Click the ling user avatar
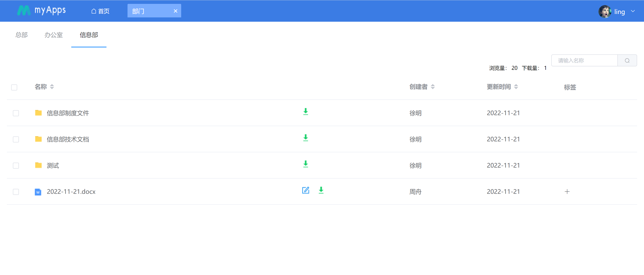The width and height of the screenshot is (644, 275). coord(605,12)
